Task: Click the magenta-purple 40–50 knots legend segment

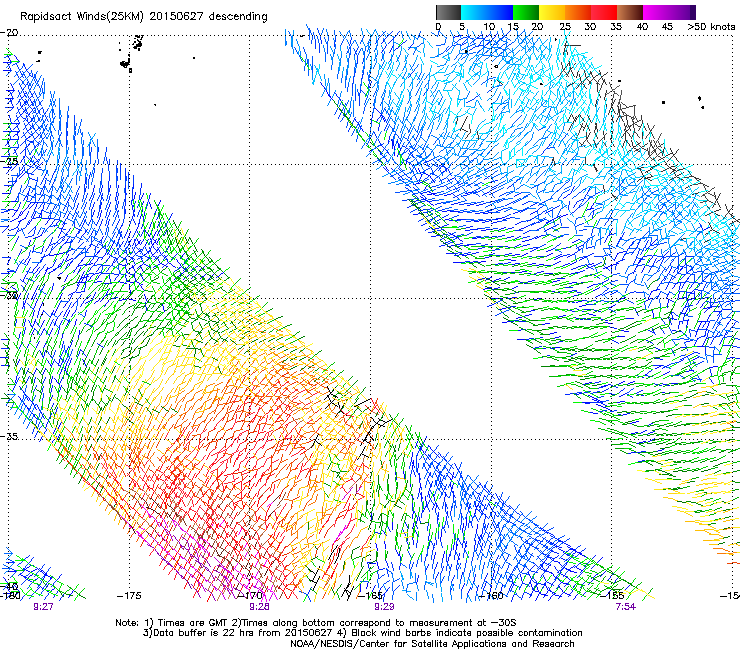Action: click(669, 12)
